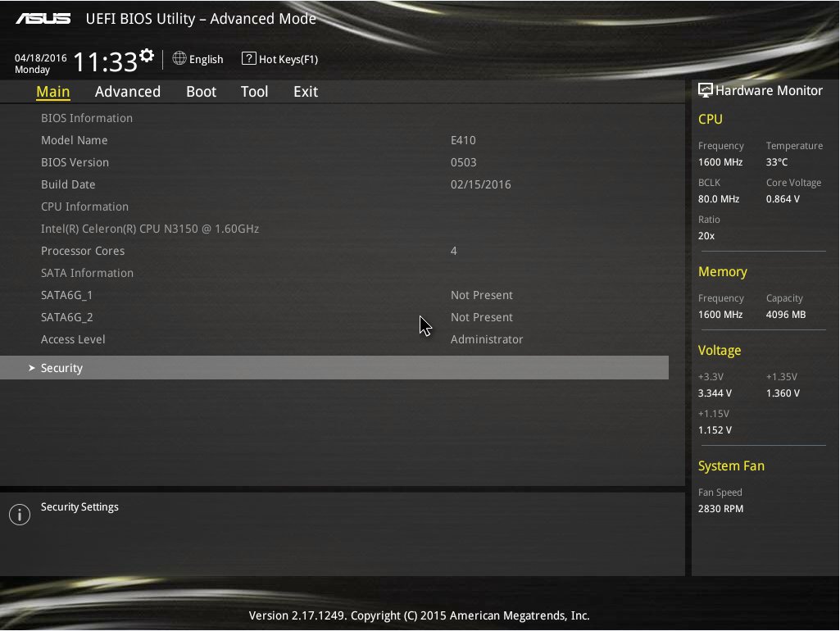Open the Exit tab
840x631 pixels.
pyautogui.click(x=306, y=92)
